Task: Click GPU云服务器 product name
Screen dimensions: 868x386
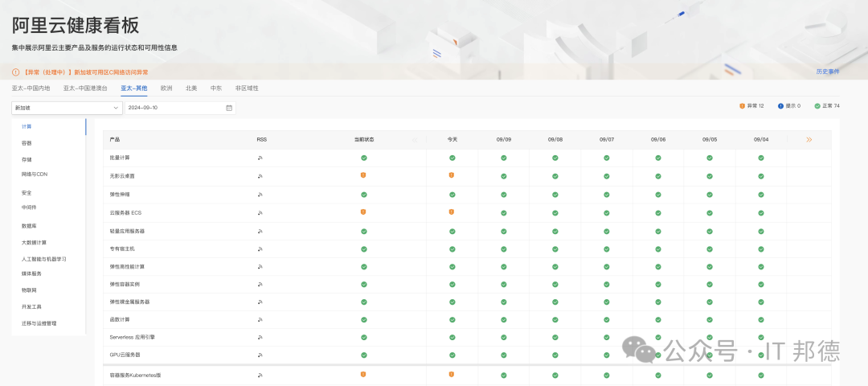Action: tap(125, 355)
